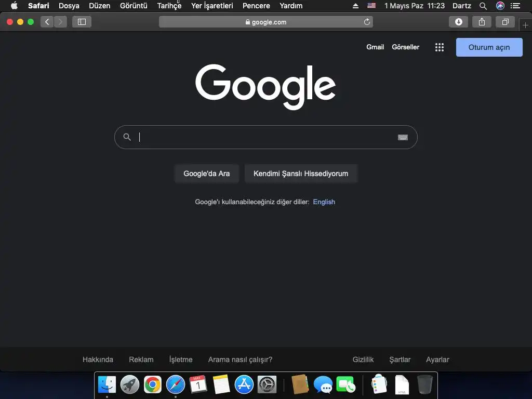
Task: Open Finder from the Dock
Action: pyautogui.click(x=107, y=385)
